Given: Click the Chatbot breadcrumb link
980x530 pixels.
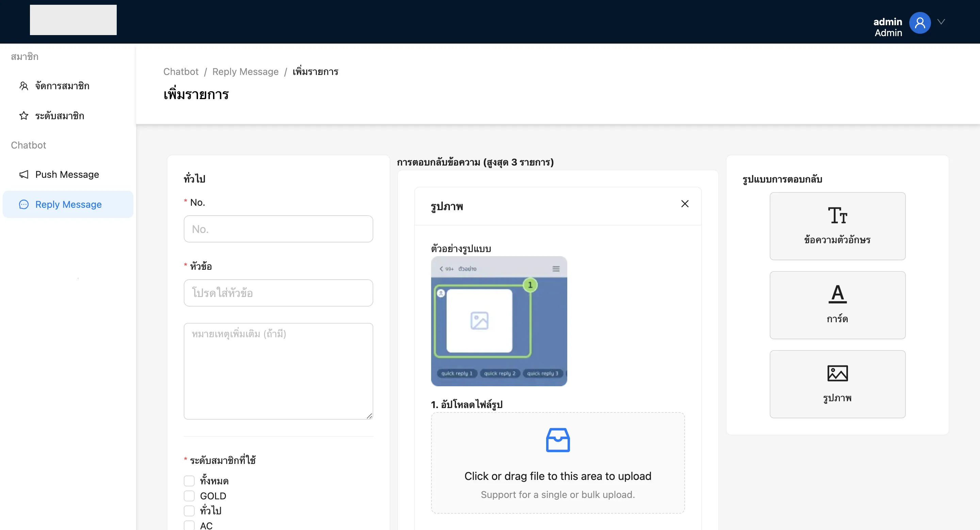Looking at the screenshot, I should point(181,72).
